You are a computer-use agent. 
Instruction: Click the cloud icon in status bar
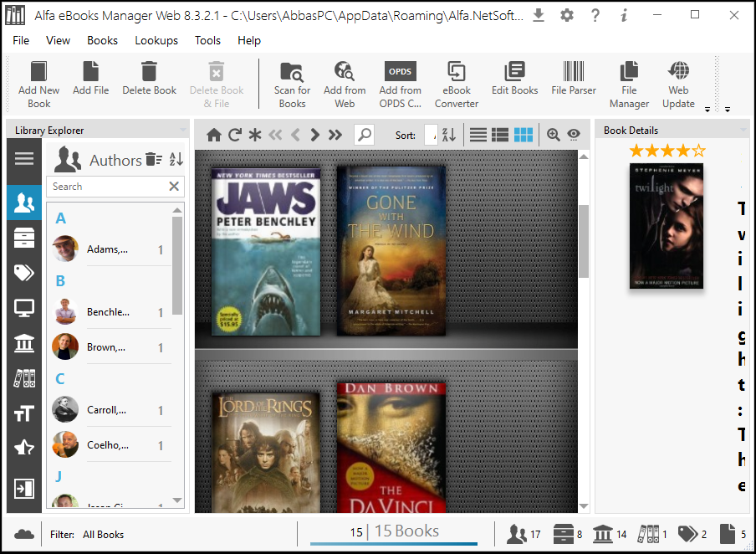click(x=24, y=534)
